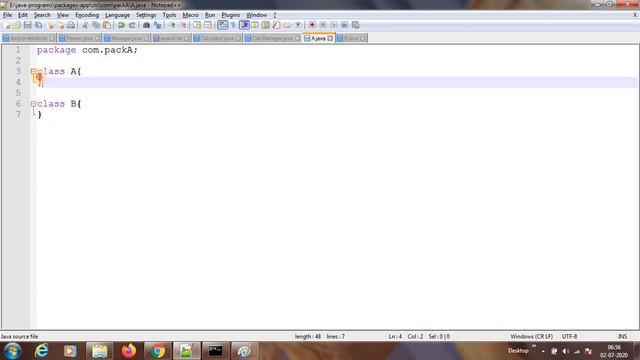Image resolution: width=640 pixels, height=360 pixels.
Task: Click Windows (CR LF) in the status bar
Action: pyautogui.click(x=531, y=337)
